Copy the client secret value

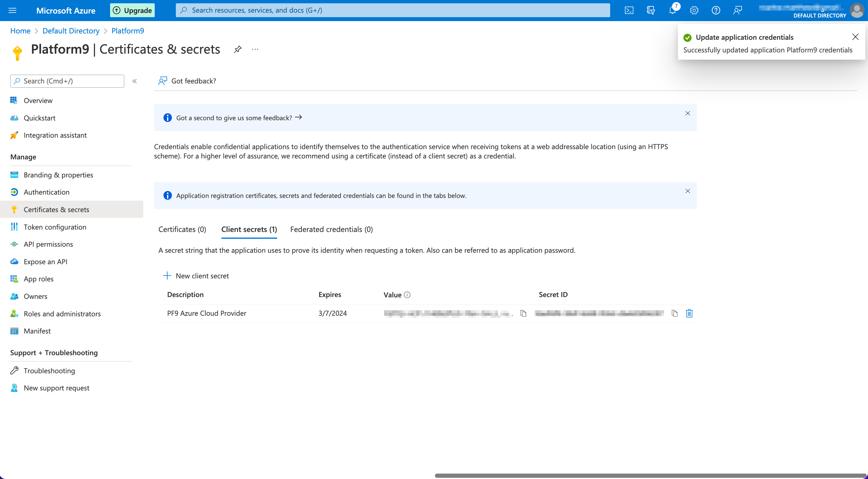tap(523, 313)
